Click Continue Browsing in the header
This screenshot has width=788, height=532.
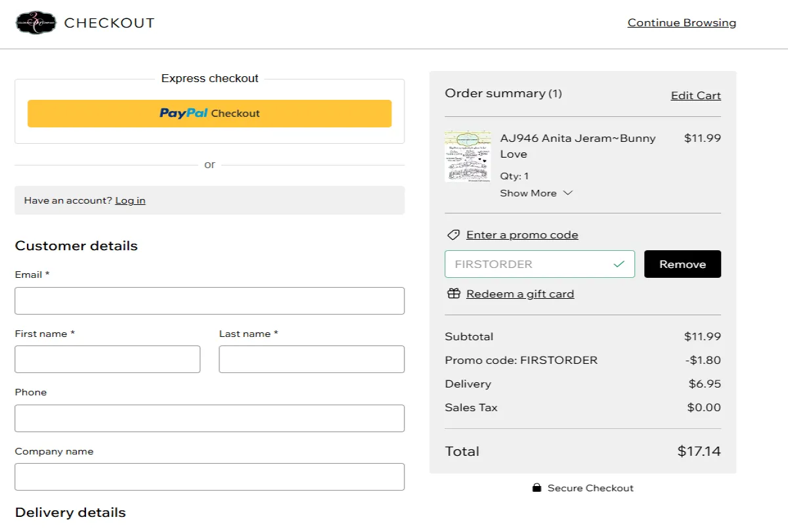[682, 22]
